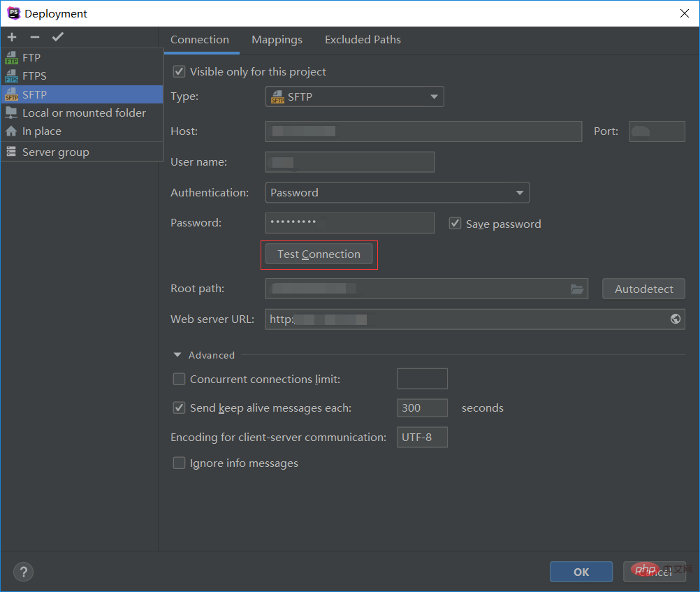
Task: Open the Type dropdown showing SFTP
Action: pos(354,96)
